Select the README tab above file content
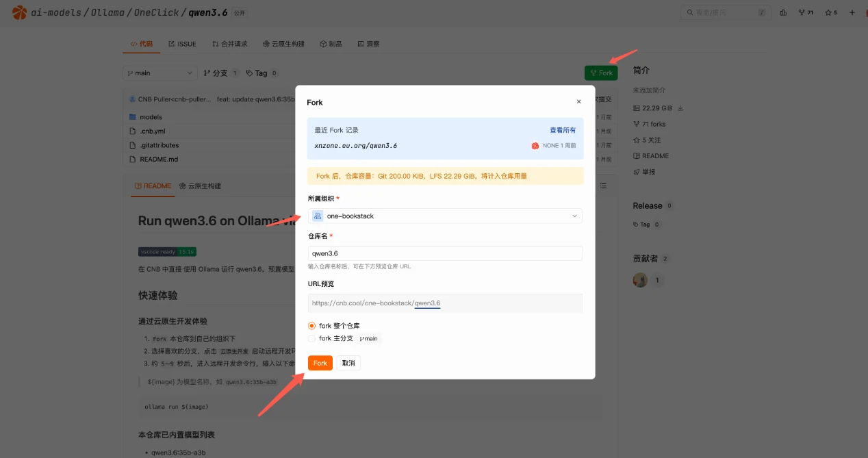The height and width of the screenshot is (458, 868). click(153, 186)
